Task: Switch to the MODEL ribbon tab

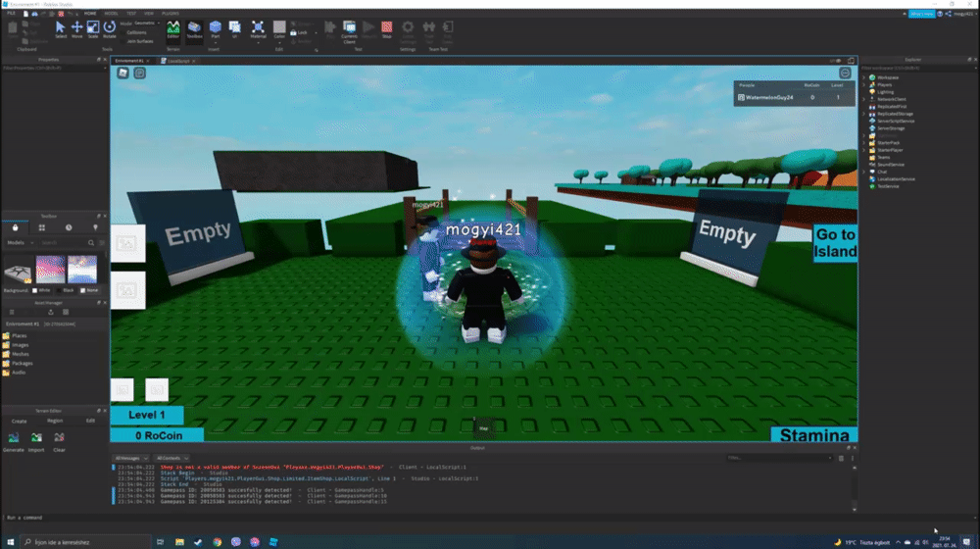Action: (112, 13)
